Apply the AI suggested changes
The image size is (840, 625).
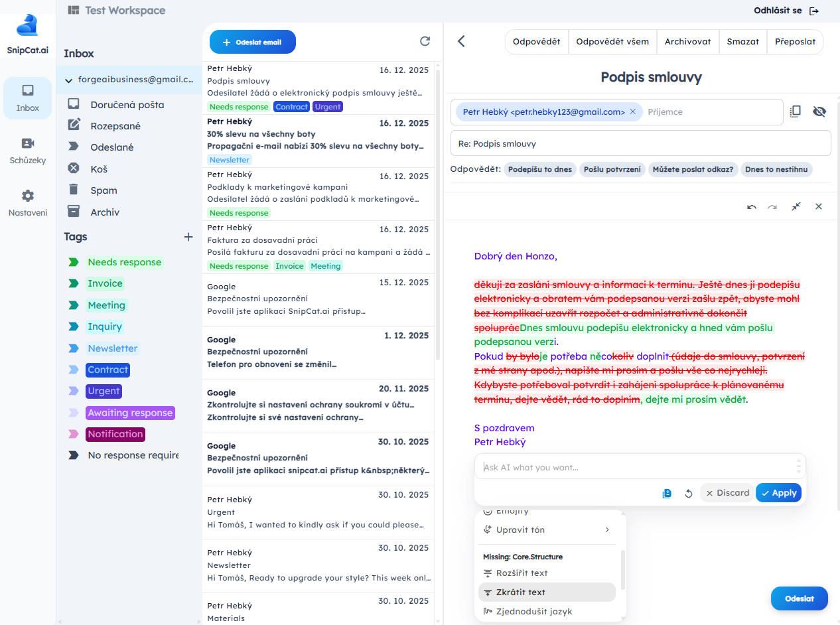[x=778, y=493]
